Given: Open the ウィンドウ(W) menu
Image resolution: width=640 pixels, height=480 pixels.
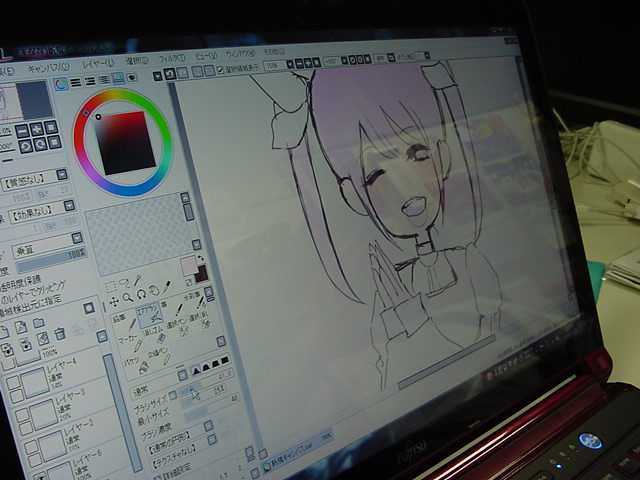Looking at the screenshot, I should (x=240, y=53).
